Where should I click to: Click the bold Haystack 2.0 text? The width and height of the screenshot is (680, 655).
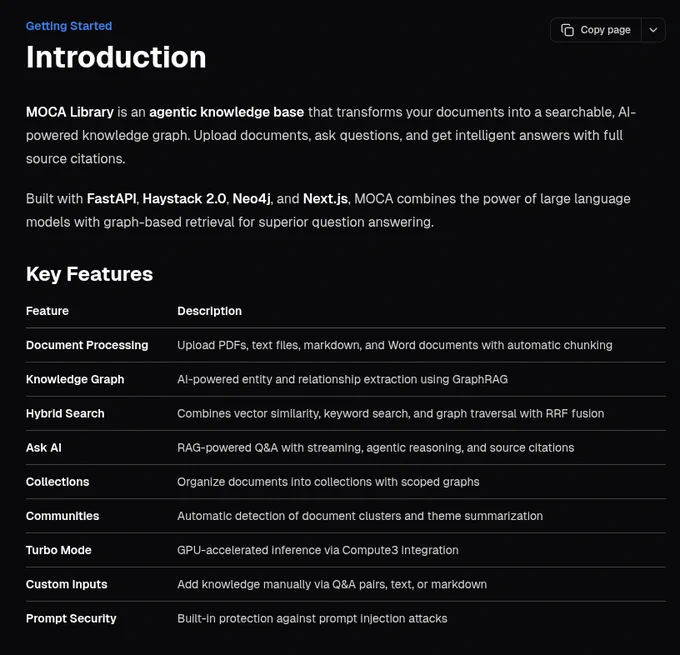(184, 199)
